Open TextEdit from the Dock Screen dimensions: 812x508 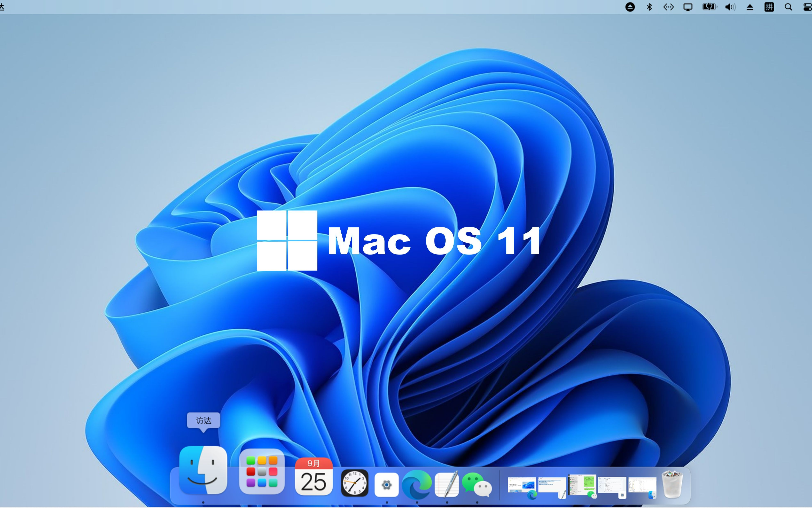[447, 484]
